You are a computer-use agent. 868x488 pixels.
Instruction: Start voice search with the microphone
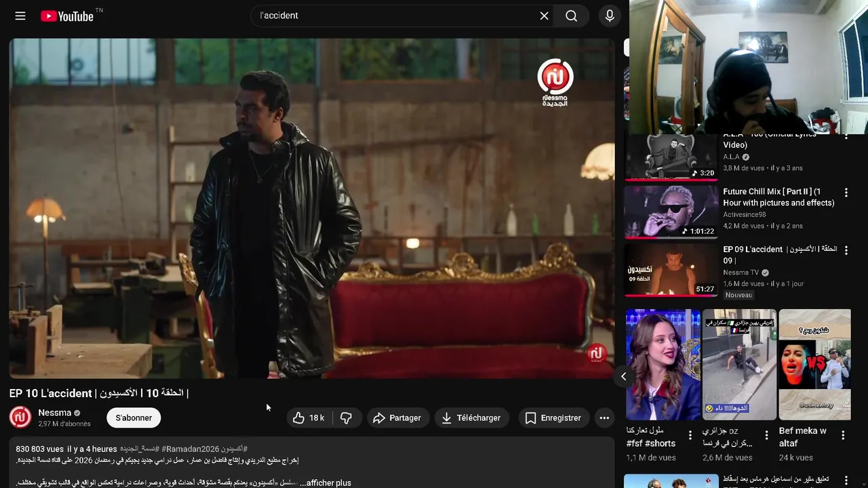[x=610, y=16]
